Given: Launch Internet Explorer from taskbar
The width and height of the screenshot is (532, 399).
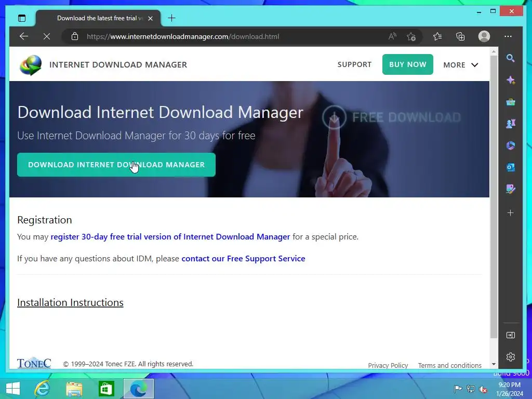Looking at the screenshot, I should click(43, 389).
